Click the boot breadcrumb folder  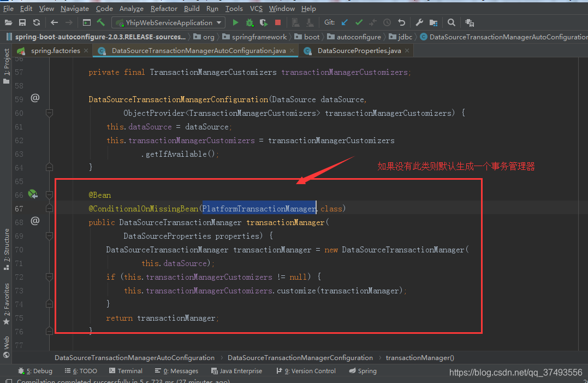pos(307,37)
